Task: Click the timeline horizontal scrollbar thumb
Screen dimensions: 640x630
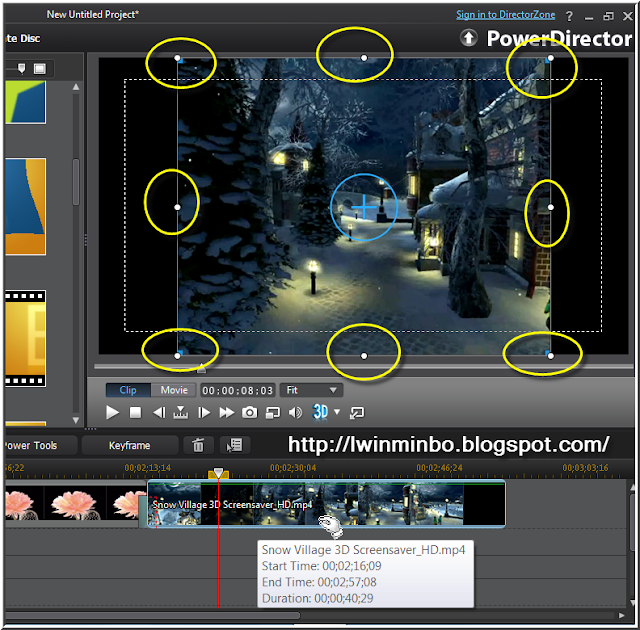Action: 153,615
